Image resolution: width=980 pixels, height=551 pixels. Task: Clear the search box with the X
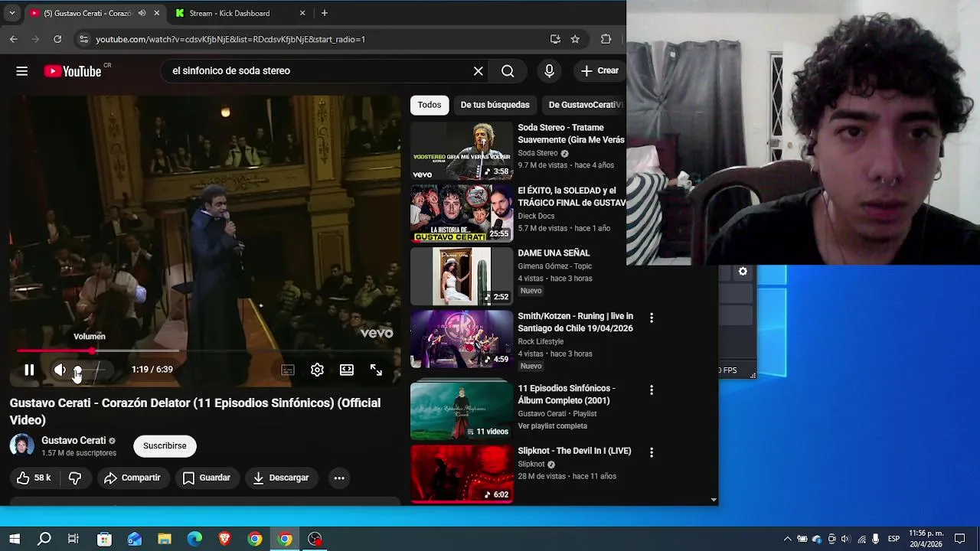(479, 71)
